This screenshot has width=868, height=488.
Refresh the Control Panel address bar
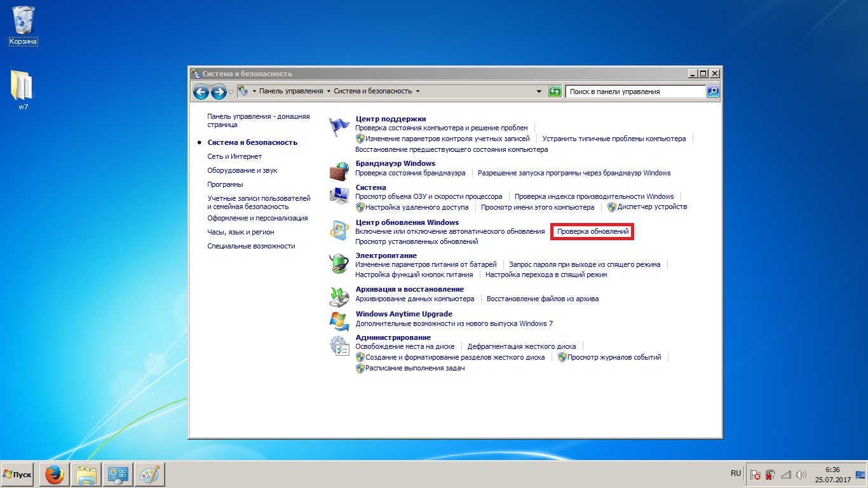[555, 91]
